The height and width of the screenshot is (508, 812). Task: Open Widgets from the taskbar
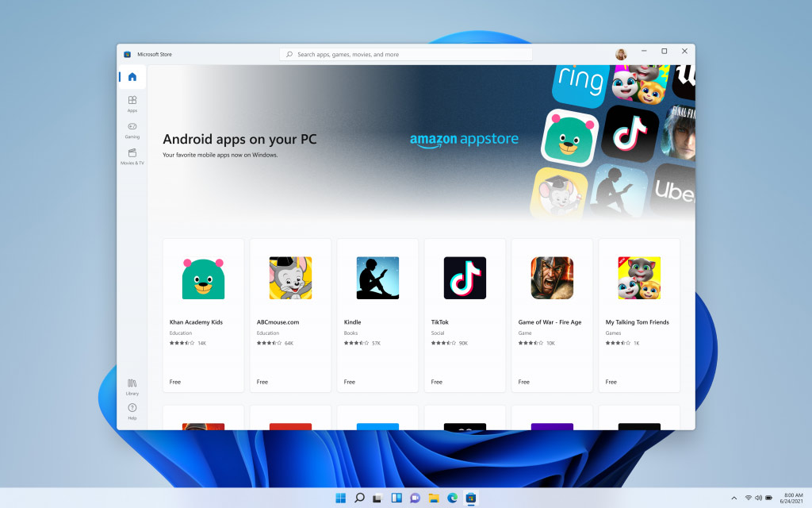click(x=396, y=498)
